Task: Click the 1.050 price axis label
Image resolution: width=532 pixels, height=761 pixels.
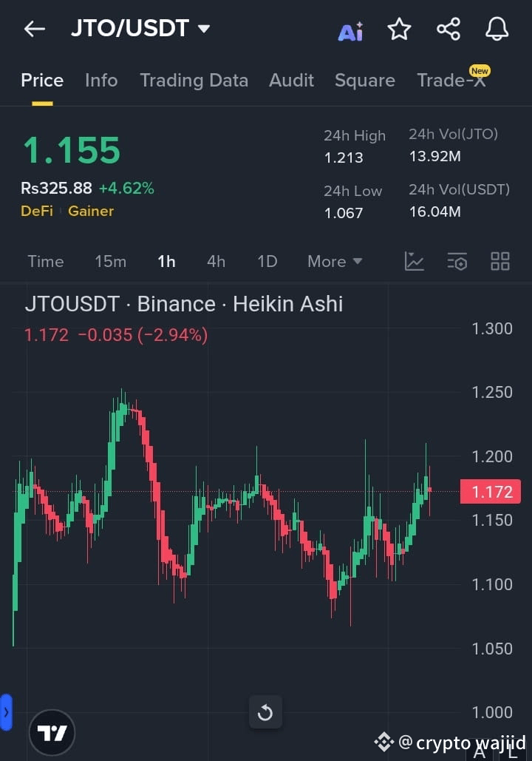Action: click(x=492, y=649)
